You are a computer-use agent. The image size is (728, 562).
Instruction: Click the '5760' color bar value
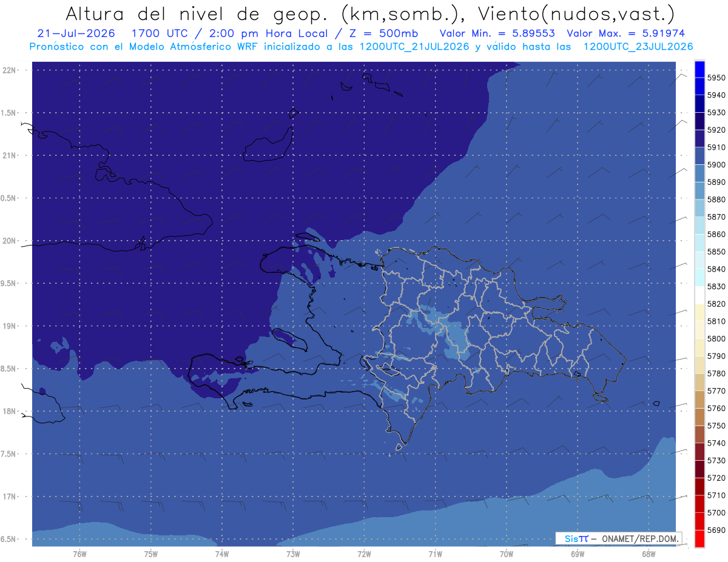pos(716,408)
